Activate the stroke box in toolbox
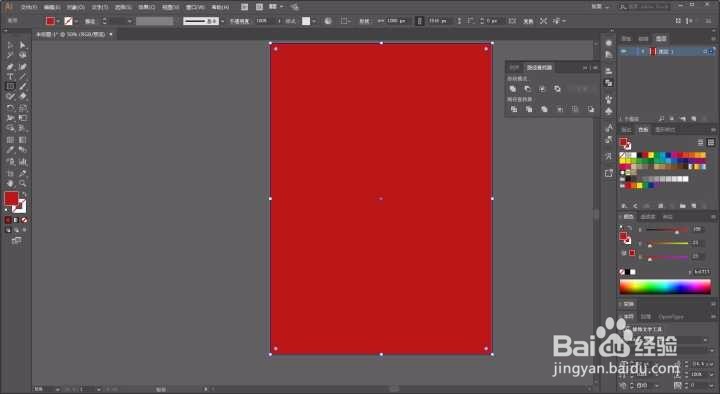 (20, 206)
